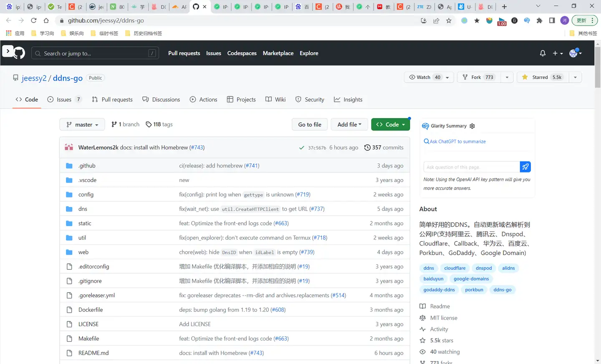Viewport: 601px width, 364px height.
Task: Expand the Watch 40 dropdown
Action: click(x=429, y=77)
